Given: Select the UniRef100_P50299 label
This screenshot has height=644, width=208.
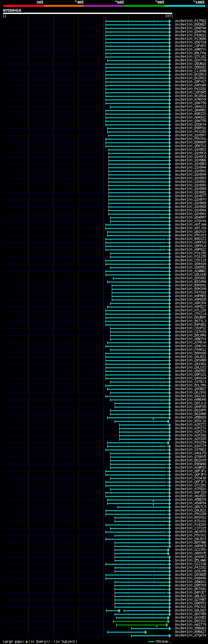Looking at the screenshot, I should 190,514.
